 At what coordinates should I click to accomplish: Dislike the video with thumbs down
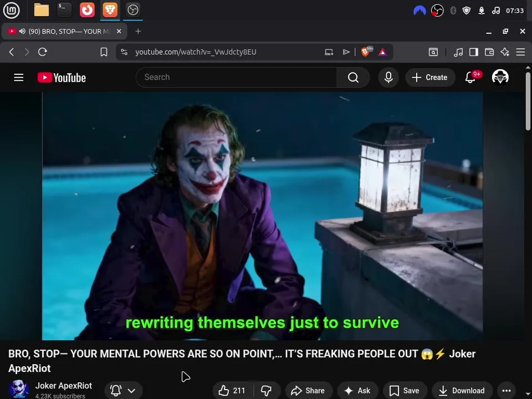pyautogui.click(x=266, y=391)
